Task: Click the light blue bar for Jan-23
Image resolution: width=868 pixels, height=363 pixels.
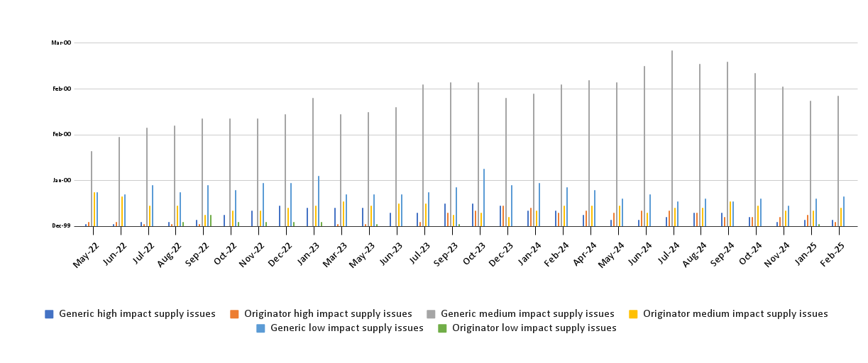Action: click(x=318, y=201)
